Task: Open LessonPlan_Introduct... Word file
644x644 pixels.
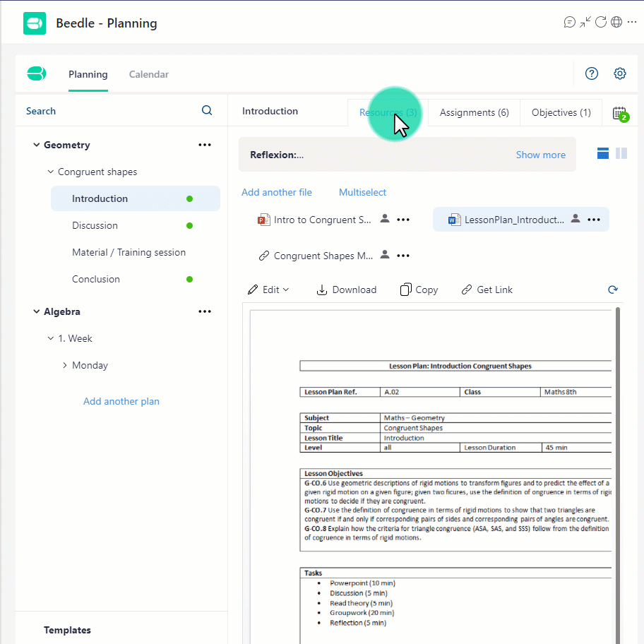Action: tap(506, 220)
